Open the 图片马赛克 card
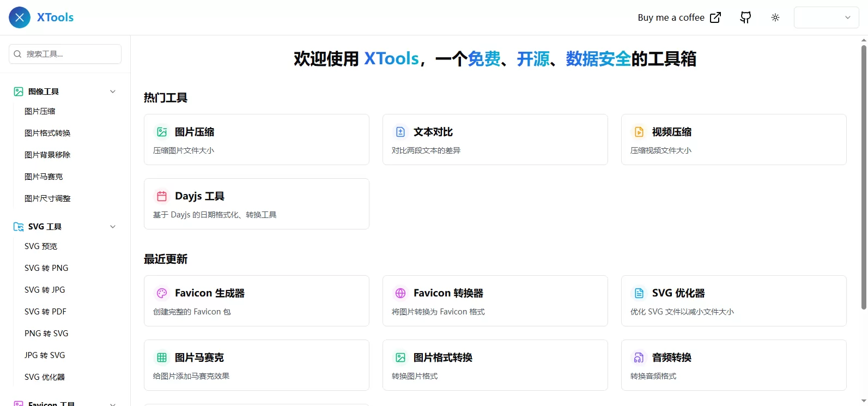This screenshot has height=406, width=868. click(x=256, y=365)
